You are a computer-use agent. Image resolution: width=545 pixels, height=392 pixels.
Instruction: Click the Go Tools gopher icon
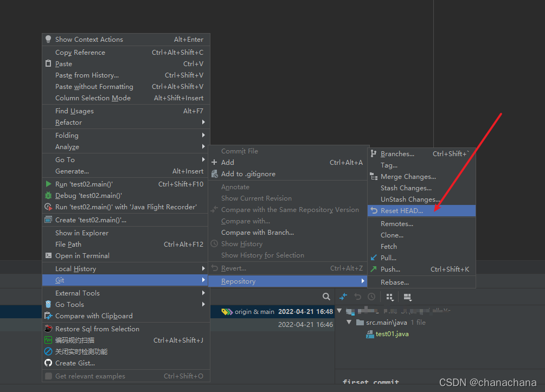[x=48, y=304]
